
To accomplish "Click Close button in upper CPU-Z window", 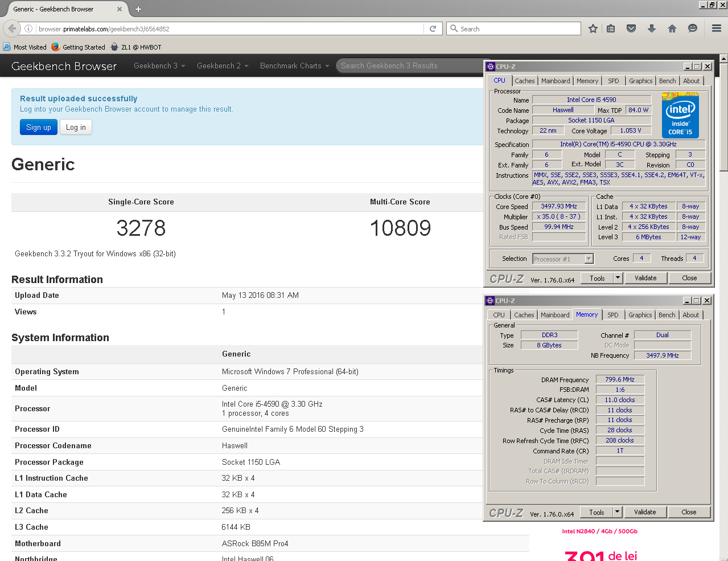I will click(689, 278).
